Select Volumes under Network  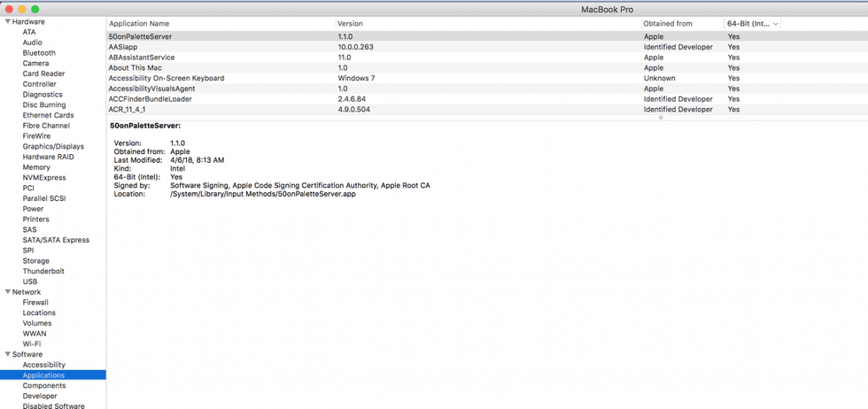[37, 323]
